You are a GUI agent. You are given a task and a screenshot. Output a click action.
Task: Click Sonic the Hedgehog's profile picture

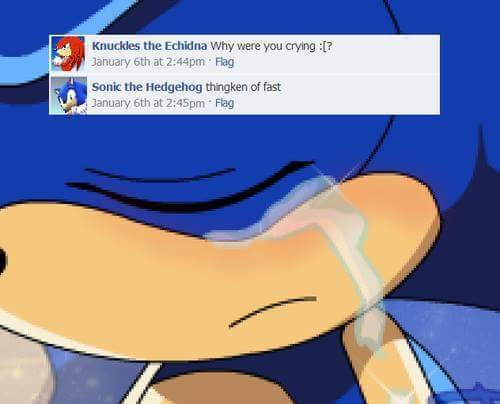(68, 95)
